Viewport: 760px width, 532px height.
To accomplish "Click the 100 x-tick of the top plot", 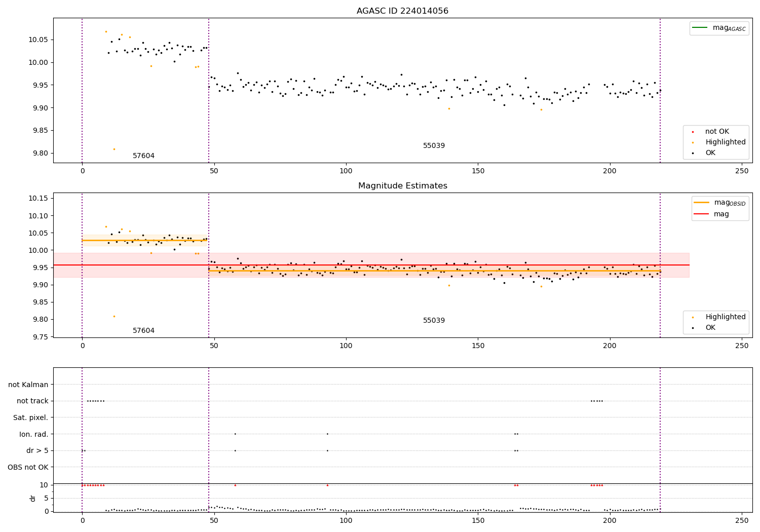I will pos(346,171).
